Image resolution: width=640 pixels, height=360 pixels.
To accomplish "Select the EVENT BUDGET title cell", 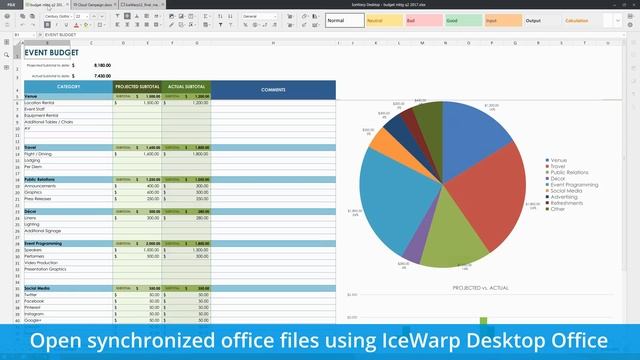I will click(47, 52).
